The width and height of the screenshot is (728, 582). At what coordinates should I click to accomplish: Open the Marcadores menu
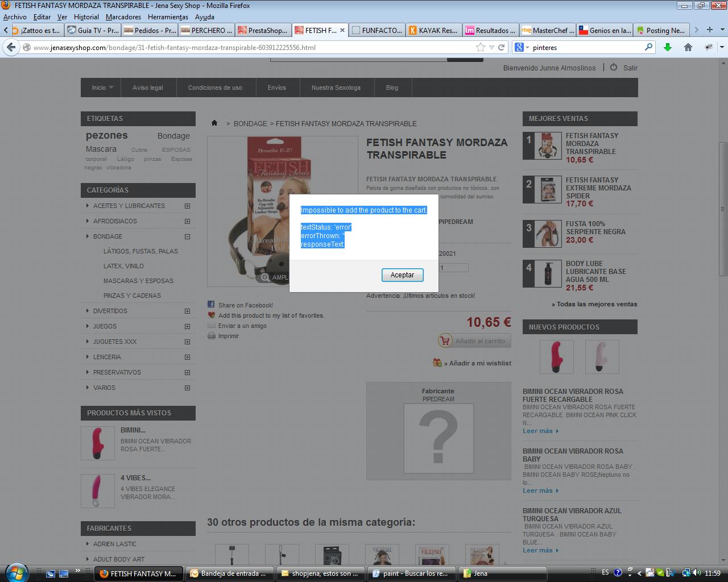(123, 17)
